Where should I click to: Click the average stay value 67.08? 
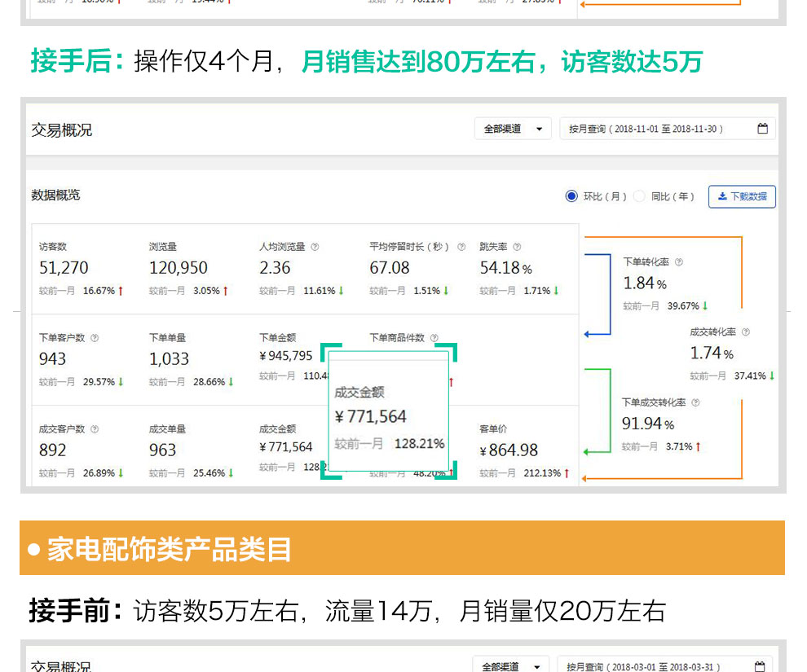point(390,268)
